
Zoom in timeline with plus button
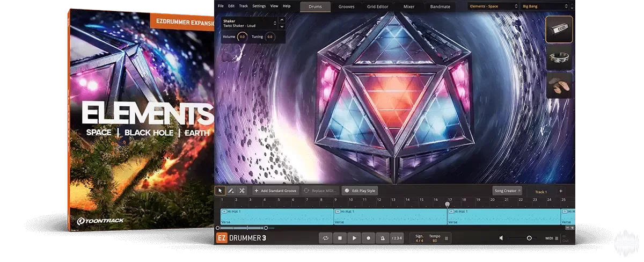pyautogui.click(x=572, y=228)
